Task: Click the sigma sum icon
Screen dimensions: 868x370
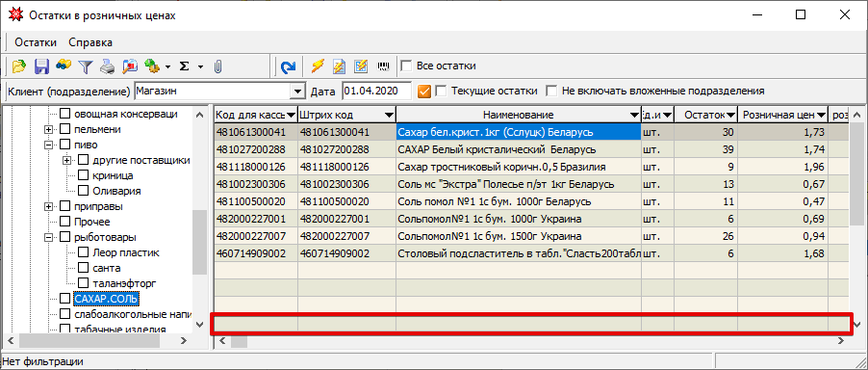Action: coord(185,66)
